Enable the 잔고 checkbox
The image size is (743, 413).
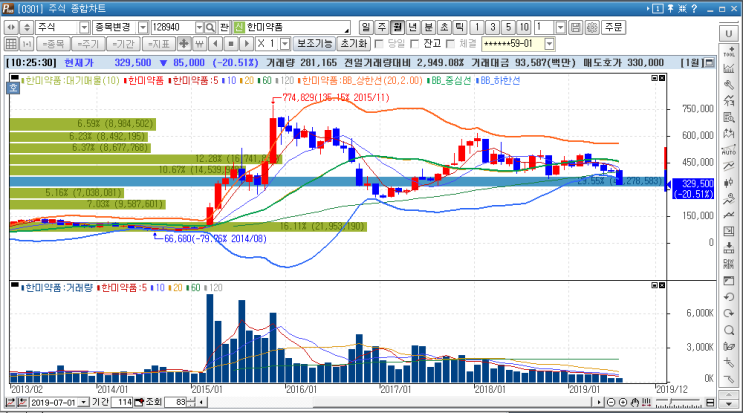tap(415, 44)
